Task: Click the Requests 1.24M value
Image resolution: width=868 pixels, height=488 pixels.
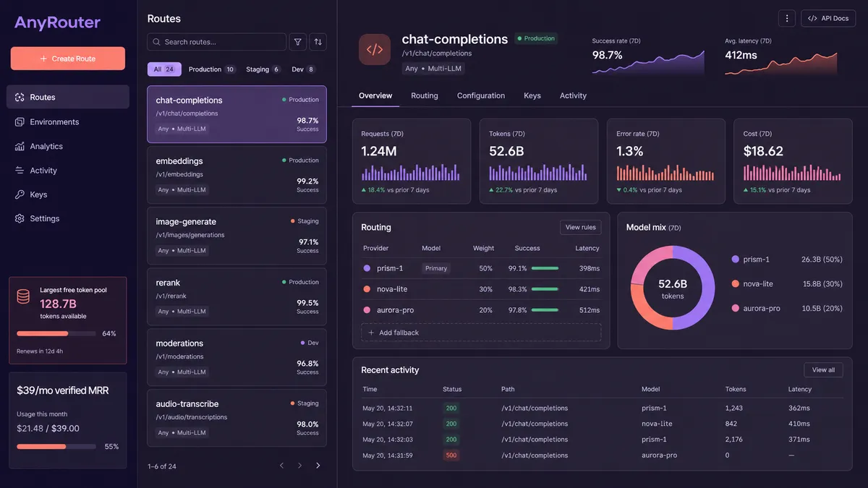Action: [x=379, y=151]
